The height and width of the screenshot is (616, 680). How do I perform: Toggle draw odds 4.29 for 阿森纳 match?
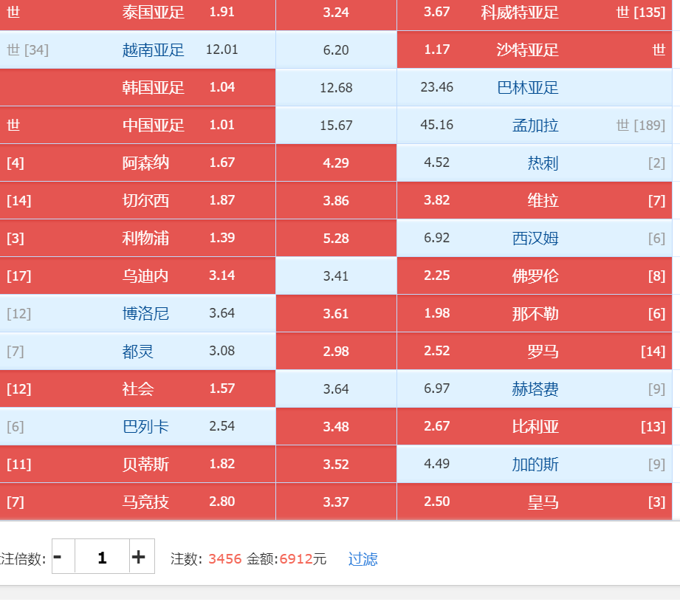point(336,163)
